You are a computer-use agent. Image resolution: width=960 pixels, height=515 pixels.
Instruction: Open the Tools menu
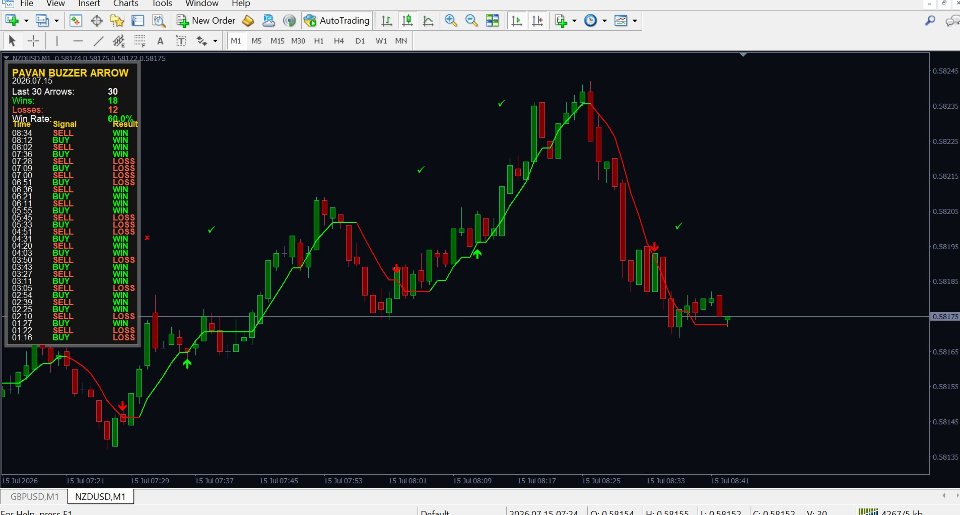(x=162, y=3)
